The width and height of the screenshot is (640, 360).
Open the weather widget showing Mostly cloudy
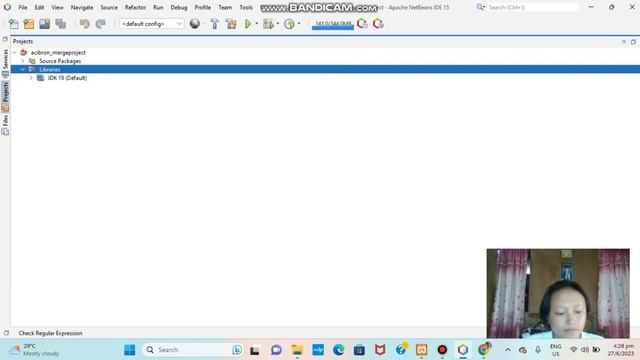[35, 350]
